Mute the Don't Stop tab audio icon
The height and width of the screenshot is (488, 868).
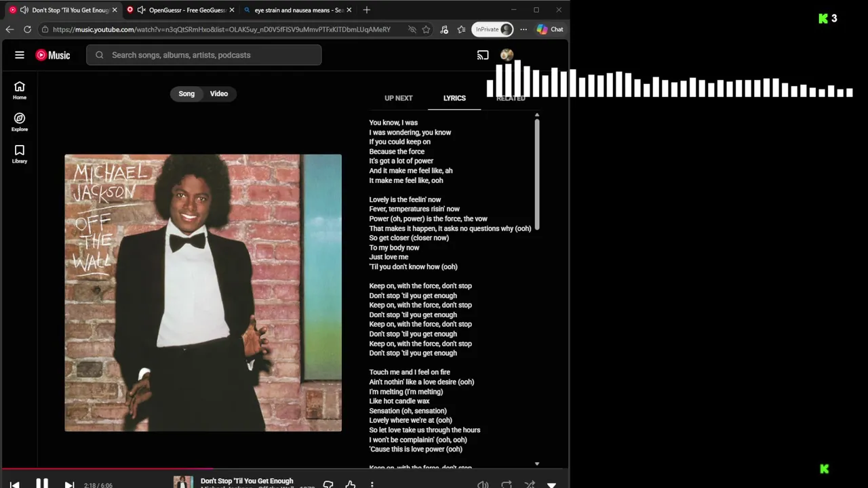pyautogui.click(x=24, y=10)
